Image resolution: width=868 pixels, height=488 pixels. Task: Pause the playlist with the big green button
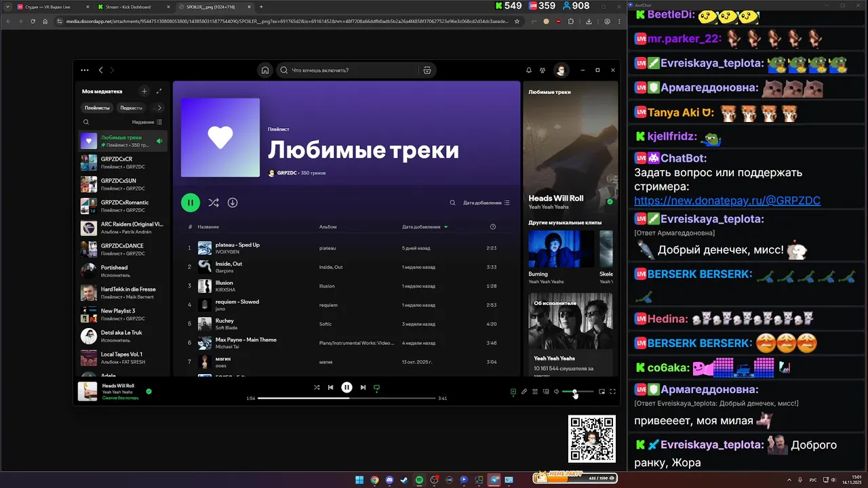pos(191,202)
